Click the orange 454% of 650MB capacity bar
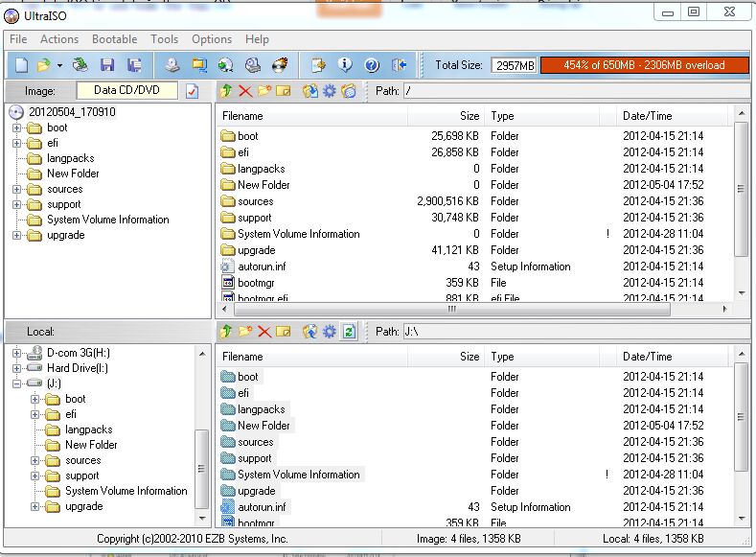This screenshot has height=557, width=756. point(644,65)
